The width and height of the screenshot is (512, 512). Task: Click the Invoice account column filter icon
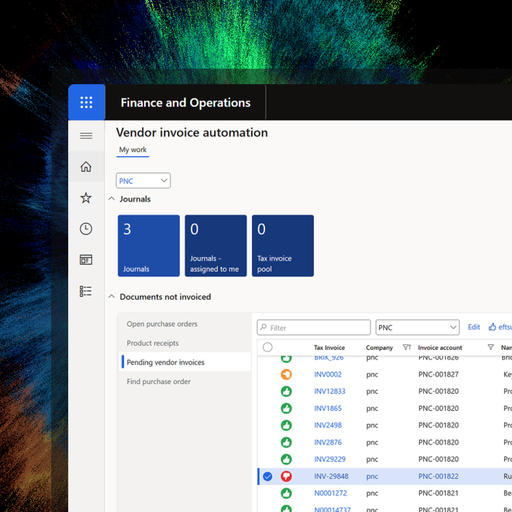point(491,347)
